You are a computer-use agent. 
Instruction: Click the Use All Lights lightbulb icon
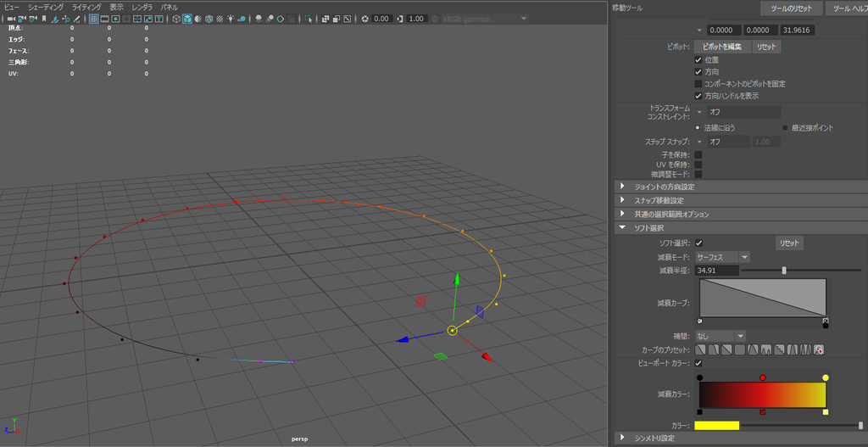pyautogui.click(x=231, y=19)
